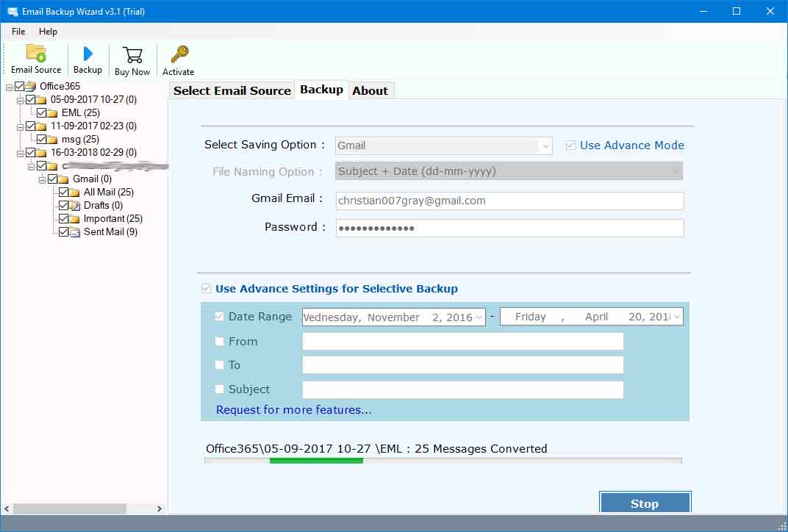Click the Request for more features link
Screen dimensions: 788x532
coord(293,410)
